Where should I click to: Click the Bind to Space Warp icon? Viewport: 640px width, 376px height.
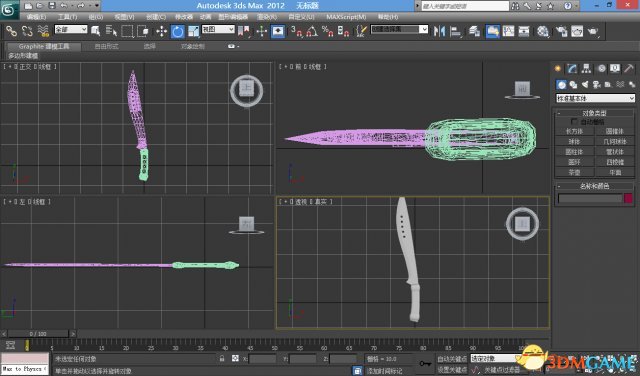43,31
